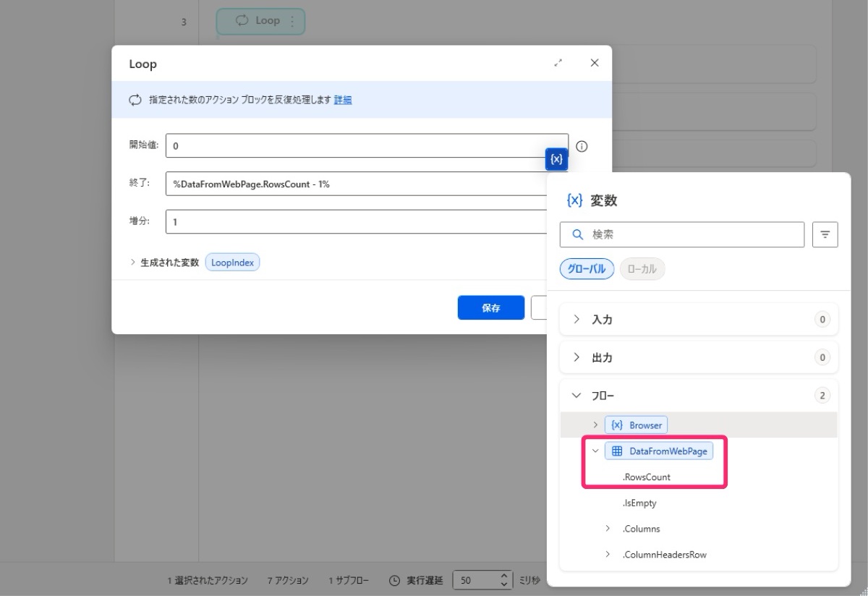This screenshot has width=868, height=596.
Task: Select the .ColumnHeadersRow property row
Action: [664, 555]
